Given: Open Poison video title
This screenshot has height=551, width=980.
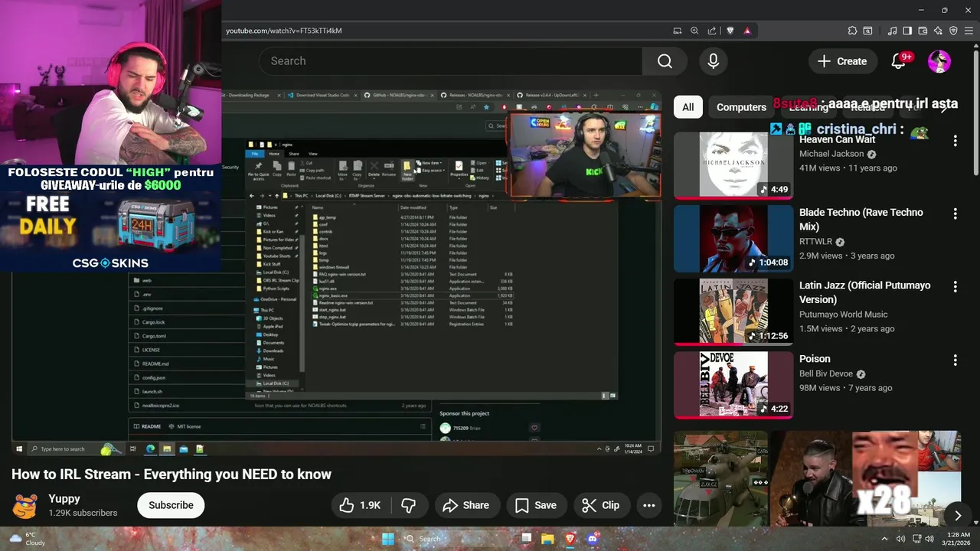Looking at the screenshot, I should tap(815, 358).
